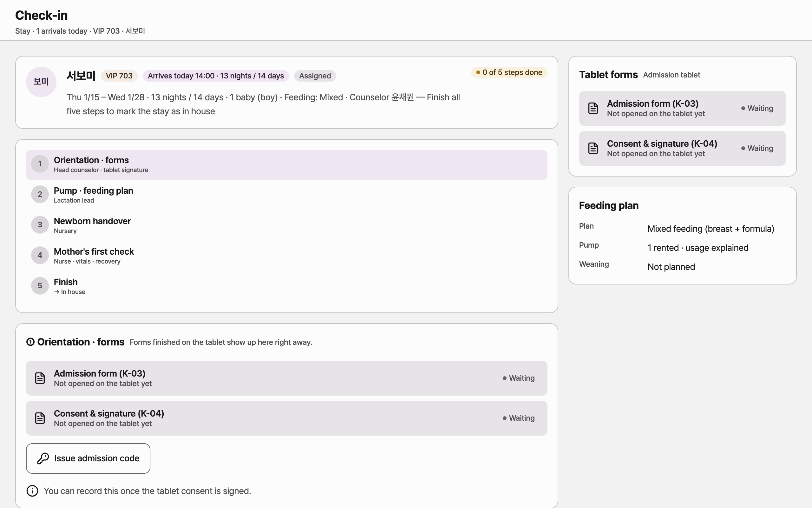812x508 pixels.
Task: Click the Check-in page title
Action: [41, 16]
